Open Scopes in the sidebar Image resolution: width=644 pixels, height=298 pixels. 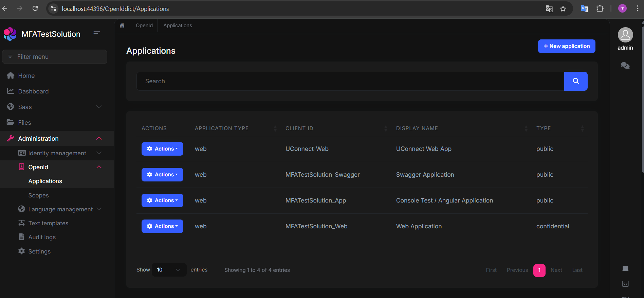coord(38,195)
